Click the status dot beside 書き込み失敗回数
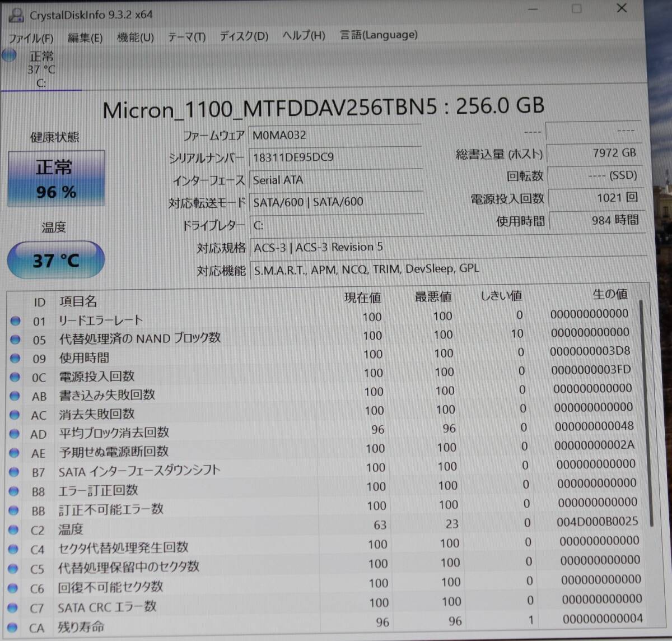The width and height of the screenshot is (672, 641). coord(16,396)
